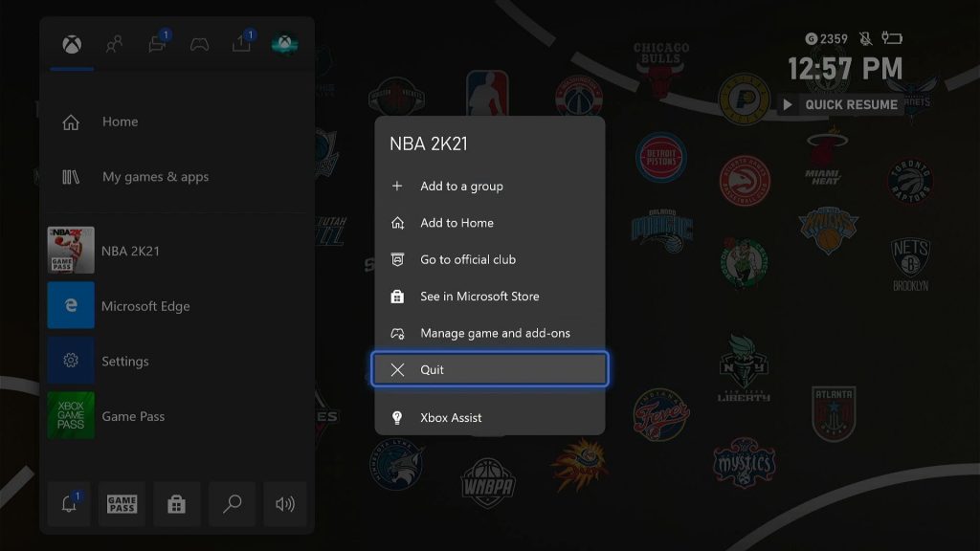This screenshot has height=551, width=980.
Task: Click the store bag icon in context menu
Action: (x=397, y=297)
